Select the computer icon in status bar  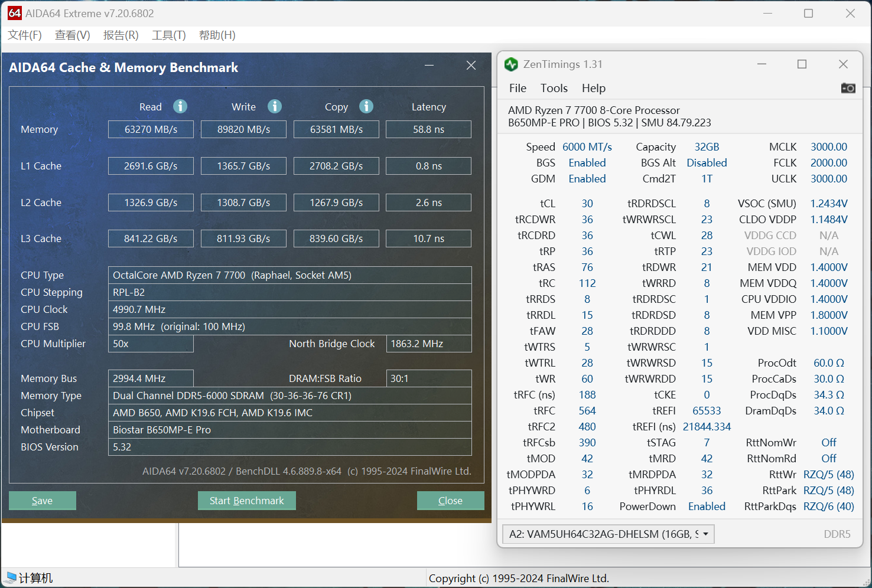[11, 577]
